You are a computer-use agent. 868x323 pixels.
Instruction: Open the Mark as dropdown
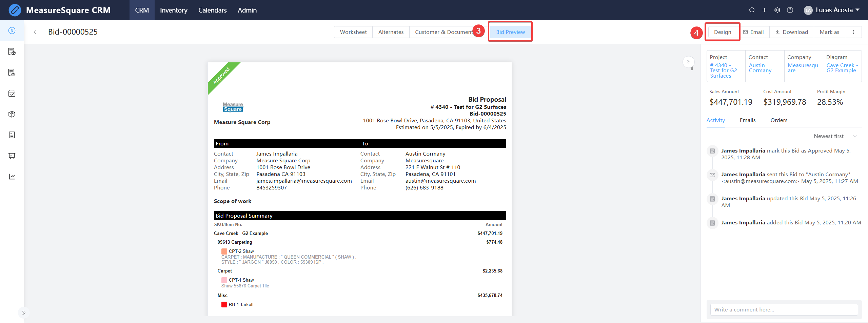[x=829, y=32]
